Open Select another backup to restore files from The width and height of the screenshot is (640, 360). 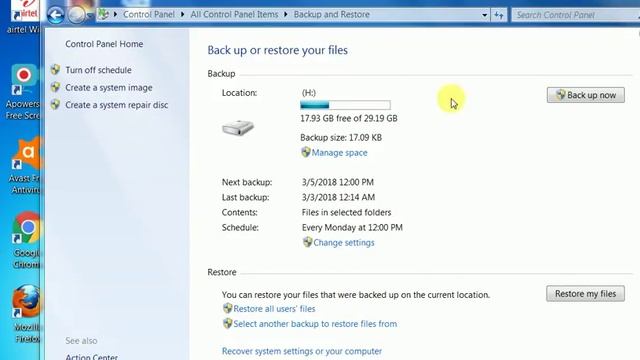pos(315,324)
